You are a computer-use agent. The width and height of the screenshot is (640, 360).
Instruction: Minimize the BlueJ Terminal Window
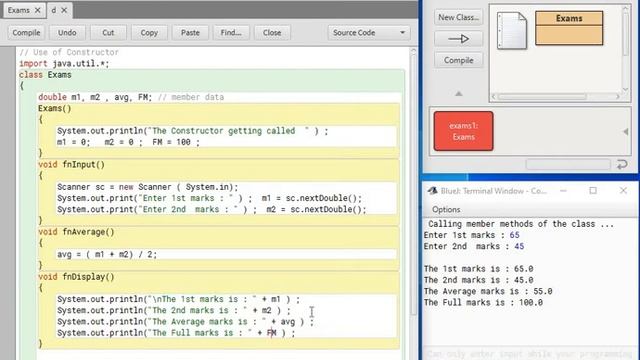pos(563,191)
